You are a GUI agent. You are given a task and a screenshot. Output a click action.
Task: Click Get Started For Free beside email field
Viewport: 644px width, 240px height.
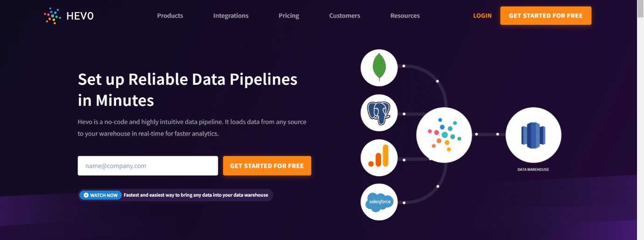point(267,166)
